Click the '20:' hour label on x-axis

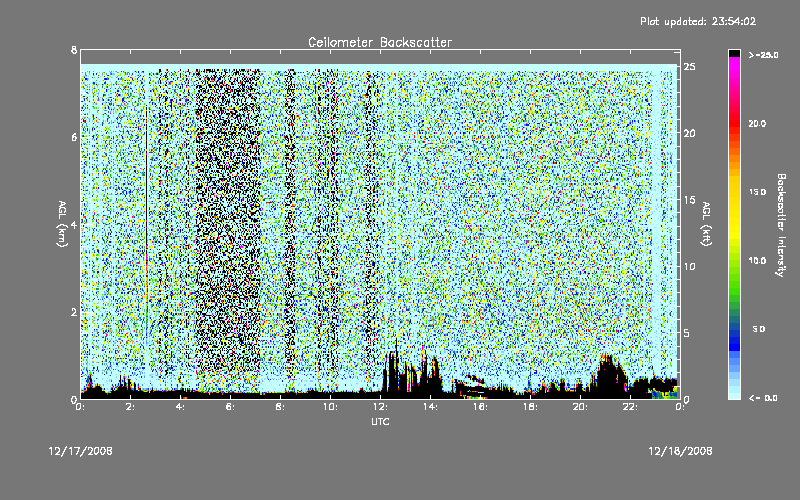[x=581, y=407]
